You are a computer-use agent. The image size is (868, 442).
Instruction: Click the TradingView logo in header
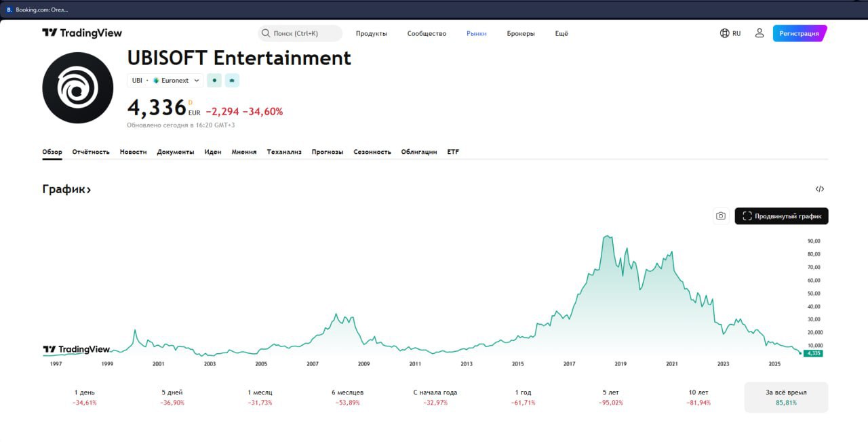point(82,33)
